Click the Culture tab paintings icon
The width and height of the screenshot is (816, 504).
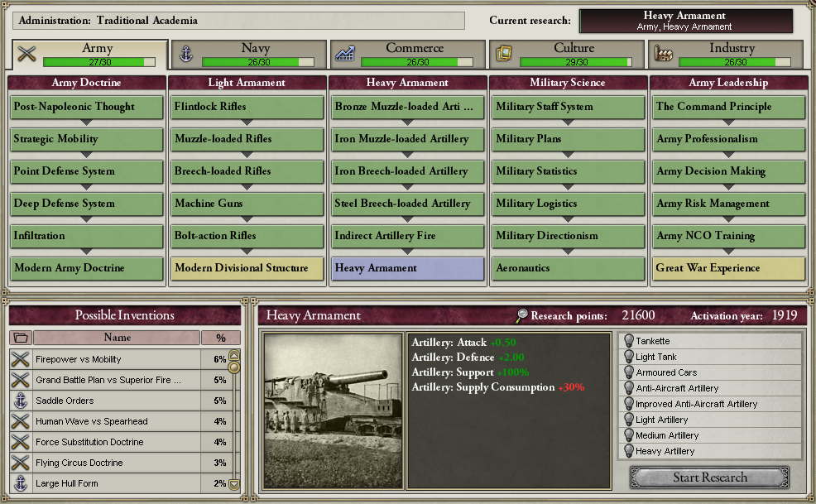[x=504, y=54]
